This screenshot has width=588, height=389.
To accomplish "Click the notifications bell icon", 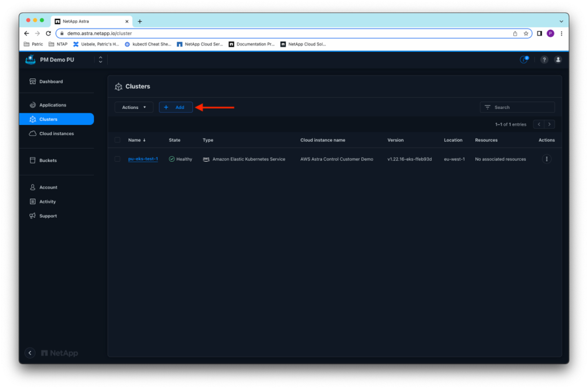I will 524,60.
